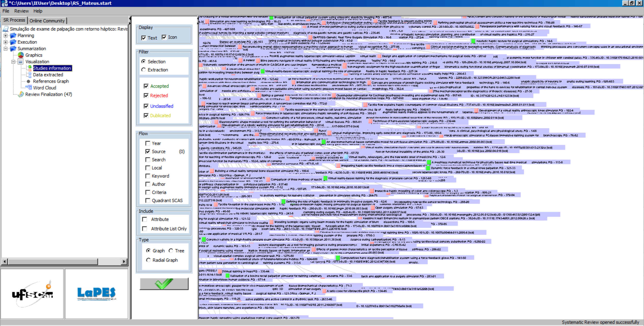The height and width of the screenshot is (326, 644).
Task: Click the Word Cloud tree icon
Action: click(29, 88)
